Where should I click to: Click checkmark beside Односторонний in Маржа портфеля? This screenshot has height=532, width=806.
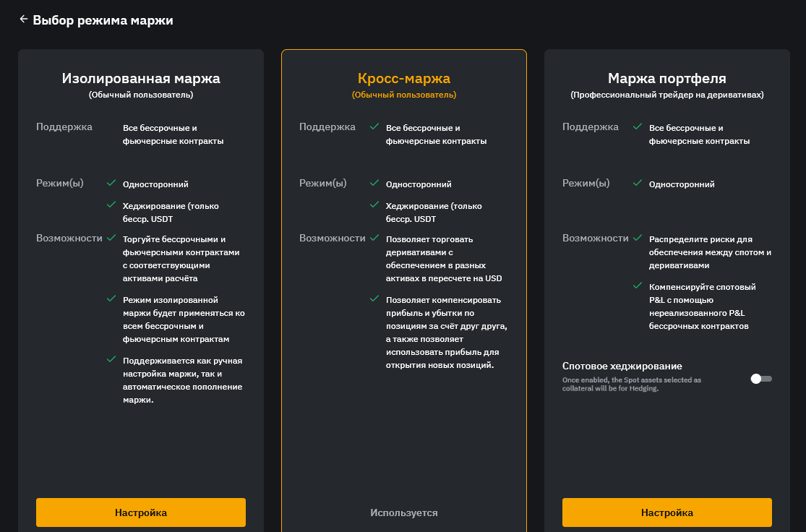click(x=638, y=184)
